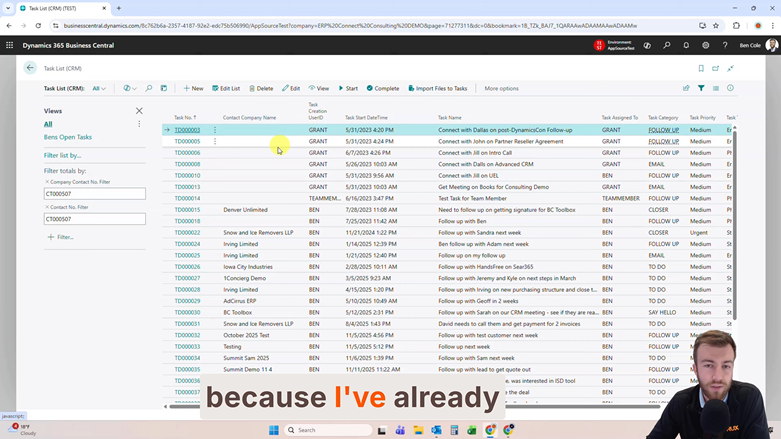The width and height of the screenshot is (781, 439).
Task: Open Tell Me search in top bar
Action: tap(666, 45)
